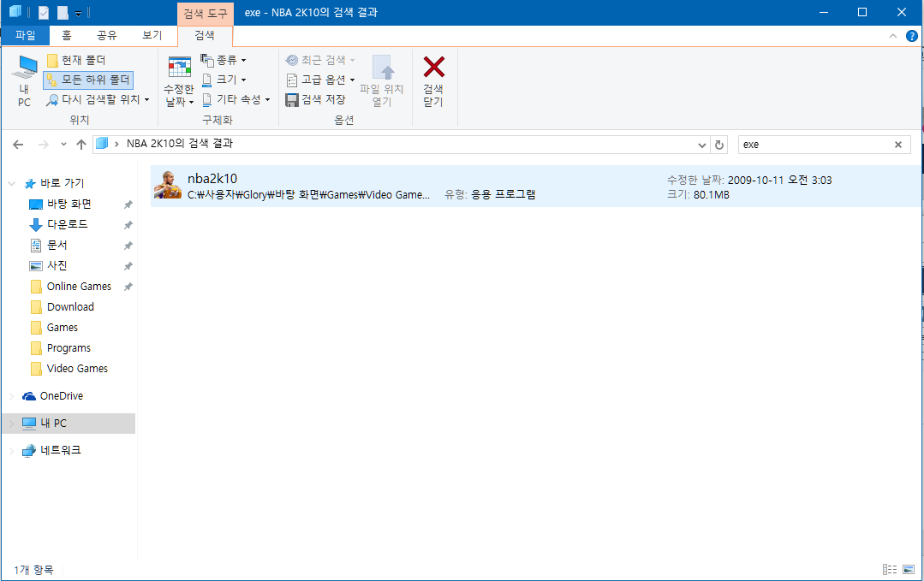Select the 검색 ribbon tab
This screenshot has width=924, height=581.
coord(205,35)
